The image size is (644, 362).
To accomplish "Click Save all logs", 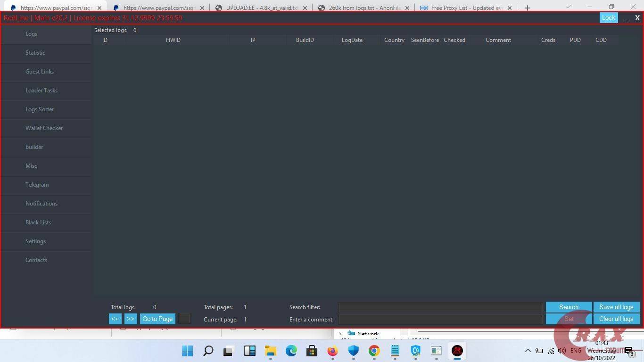I will [616, 307].
